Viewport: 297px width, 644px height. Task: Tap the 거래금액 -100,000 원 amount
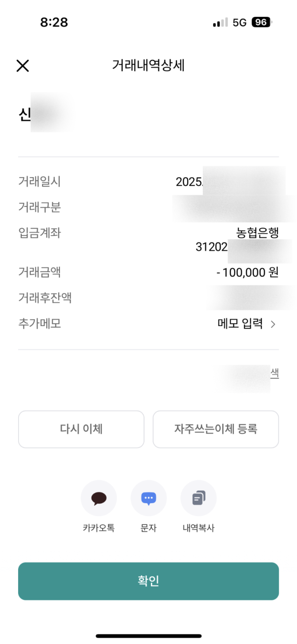(247, 272)
